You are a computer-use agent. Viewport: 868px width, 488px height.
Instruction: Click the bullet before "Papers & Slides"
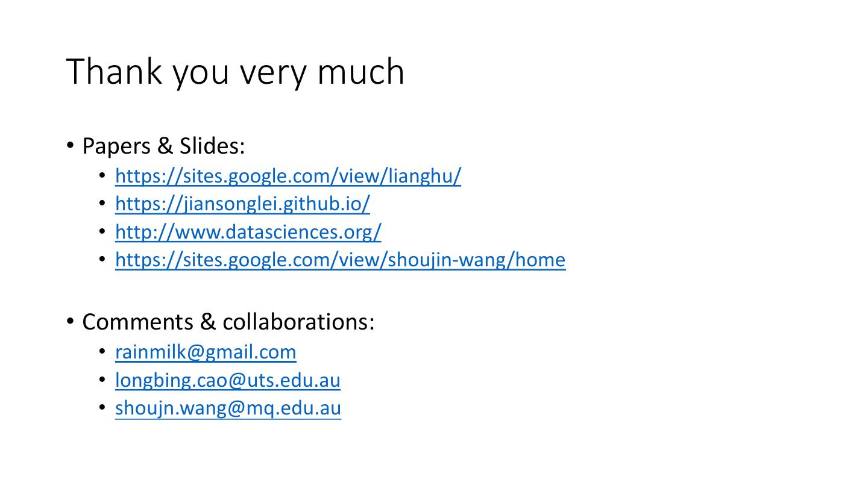click(70, 145)
